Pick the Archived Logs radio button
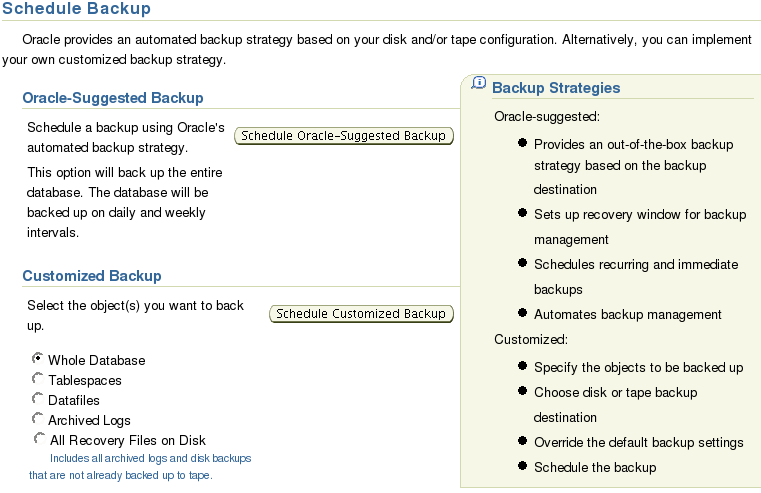 pyautogui.click(x=37, y=418)
